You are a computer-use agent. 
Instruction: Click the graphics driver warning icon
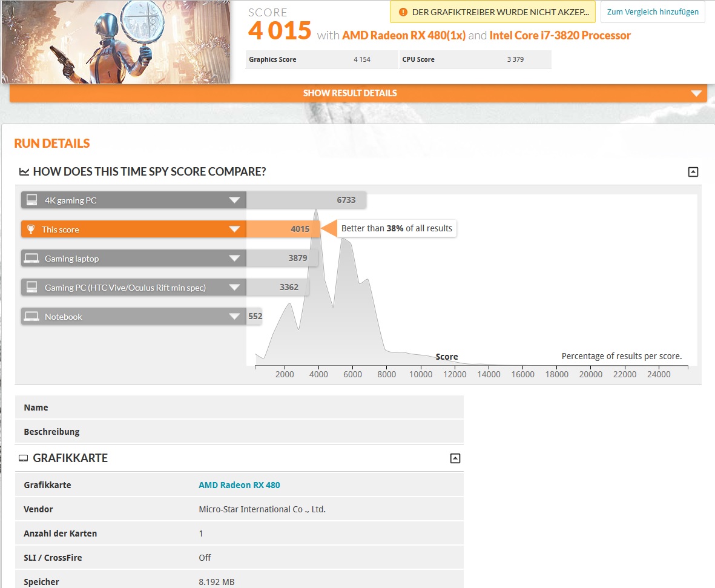tap(403, 12)
